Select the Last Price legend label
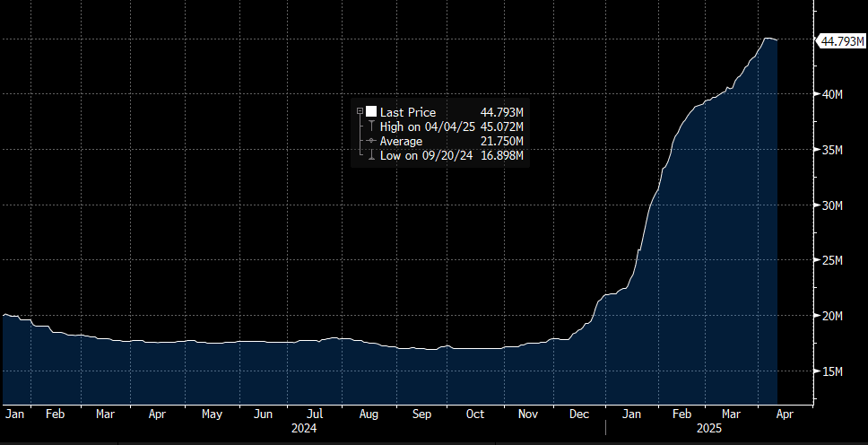This screenshot has width=868, height=445. pyautogui.click(x=407, y=112)
